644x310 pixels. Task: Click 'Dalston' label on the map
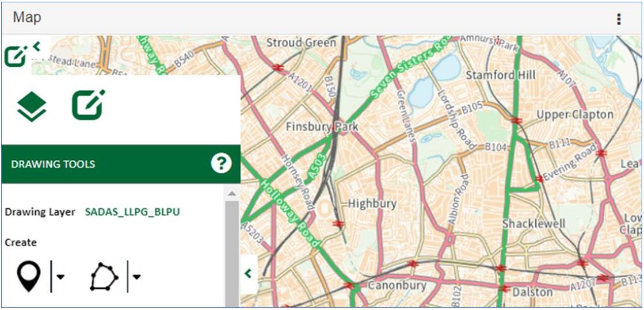(x=534, y=292)
